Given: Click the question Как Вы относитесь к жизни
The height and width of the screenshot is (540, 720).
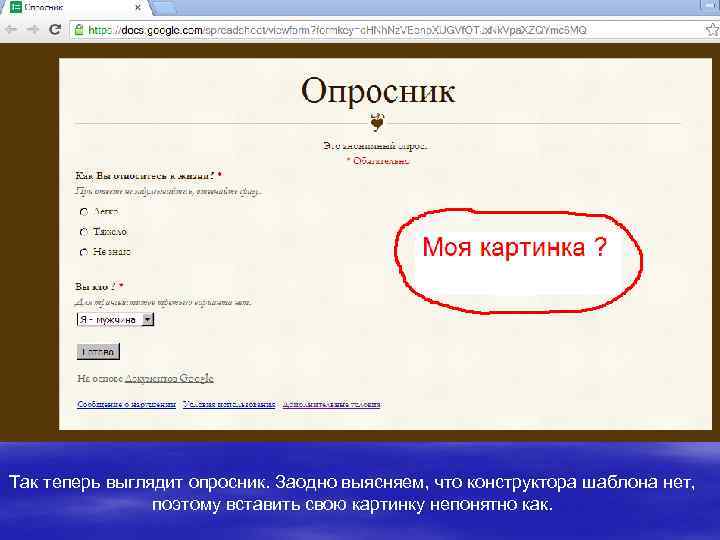Looking at the screenshot, I should click(x=145, y=176).
